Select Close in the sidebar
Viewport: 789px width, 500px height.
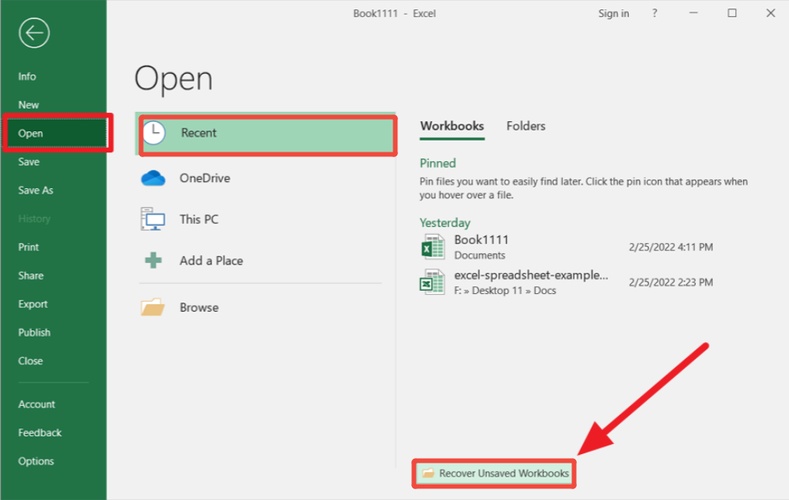coord(30,361)
